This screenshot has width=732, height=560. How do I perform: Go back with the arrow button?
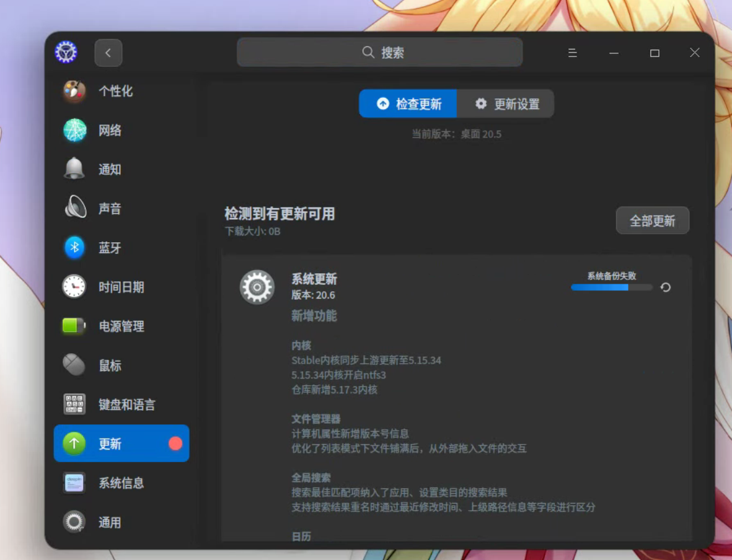tap(108, 53)
